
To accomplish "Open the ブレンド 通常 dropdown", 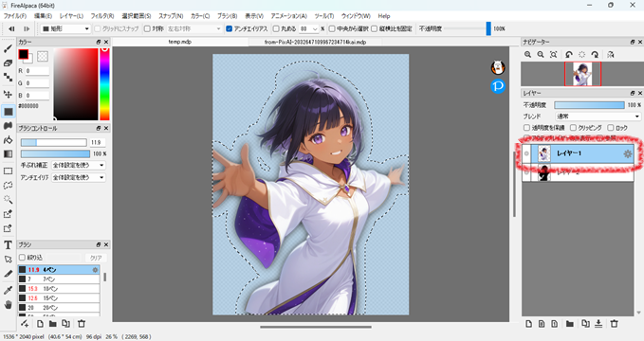I will (598, 117).
